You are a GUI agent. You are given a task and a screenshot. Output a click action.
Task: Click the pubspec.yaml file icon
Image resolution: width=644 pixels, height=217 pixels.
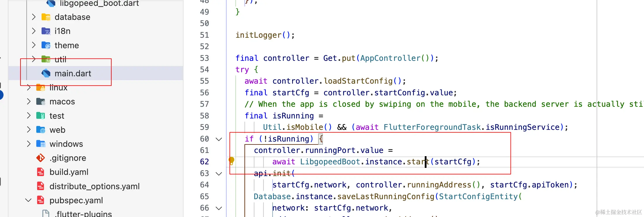coord(41,200)
